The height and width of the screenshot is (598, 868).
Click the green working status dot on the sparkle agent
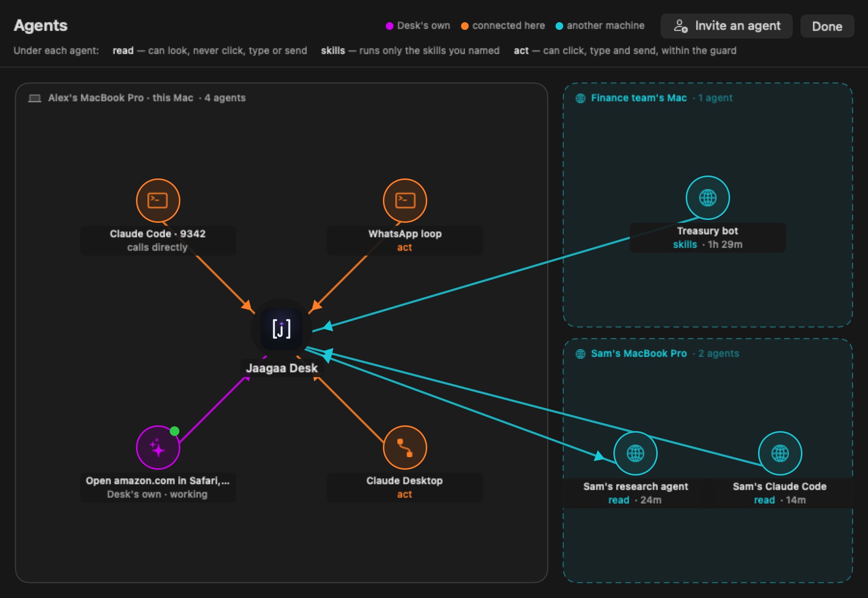(x=175, y=431)
